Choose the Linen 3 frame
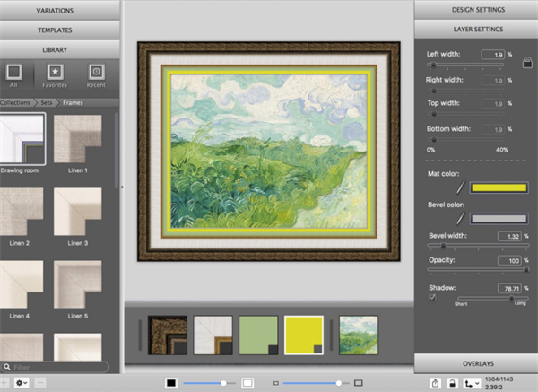The width and height of the screenshot is (538, 392). (x=77, y=212)
